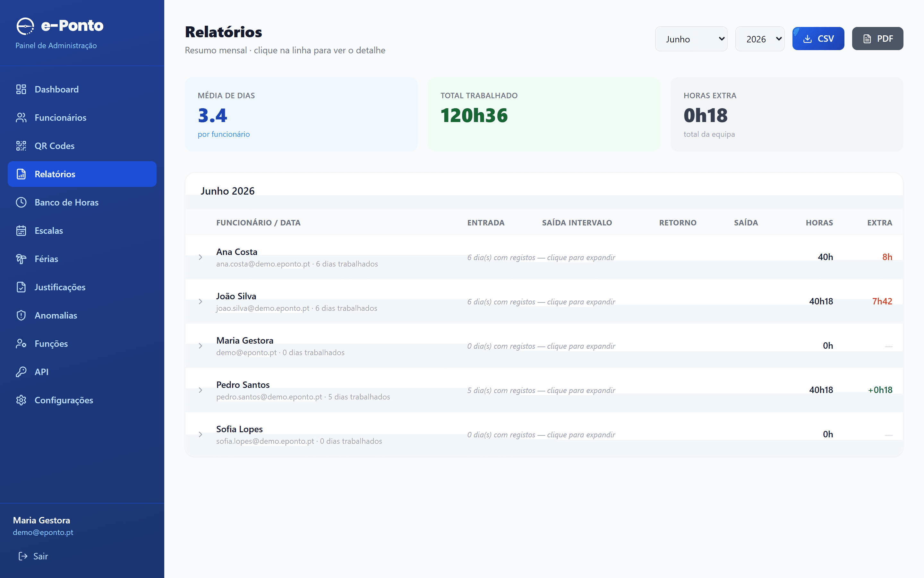Open the 2026 year dropdown

(760, 39)
